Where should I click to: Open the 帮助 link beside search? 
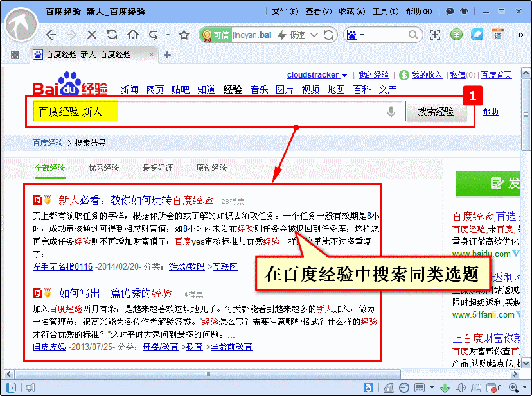(x=491, y=111)
